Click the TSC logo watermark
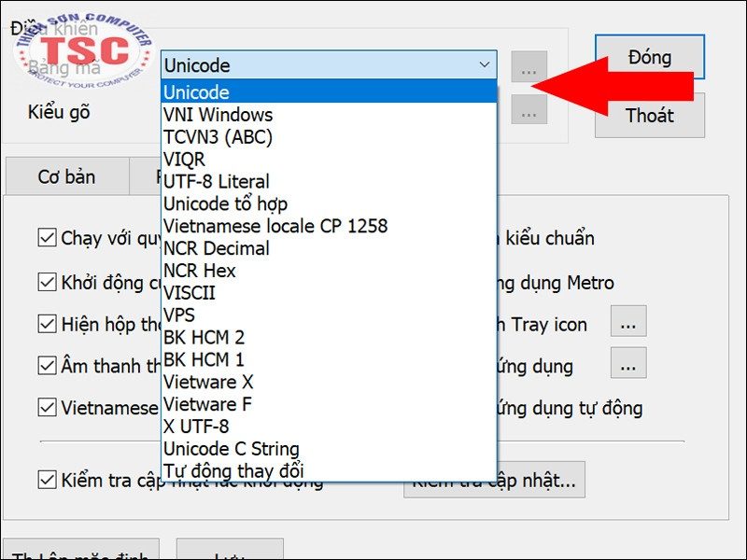Viewport: 747px width, 560px height. [x=84, y=51]
